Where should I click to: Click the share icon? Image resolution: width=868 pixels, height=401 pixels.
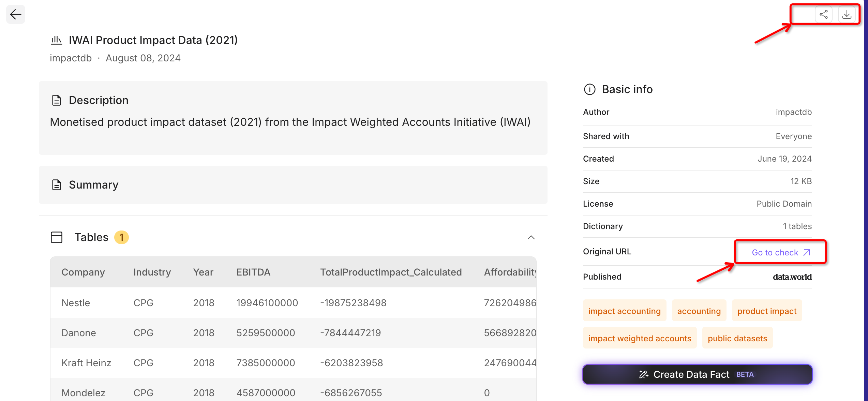[x=824, y=14]
